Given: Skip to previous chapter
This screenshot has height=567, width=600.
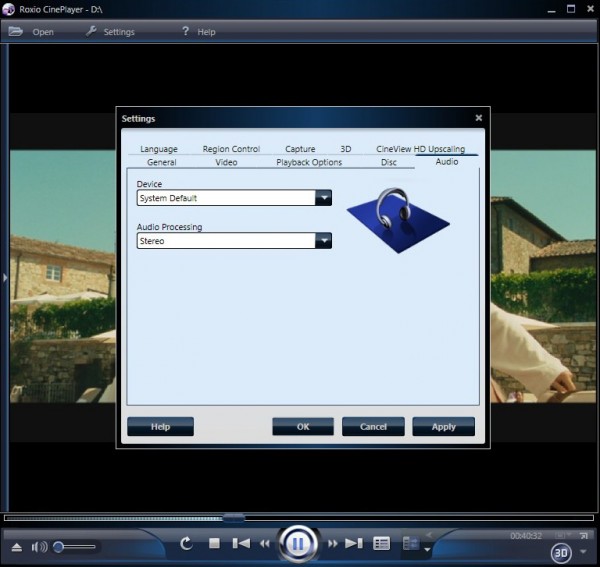Looking at the screenshot, I should [241, 543].
